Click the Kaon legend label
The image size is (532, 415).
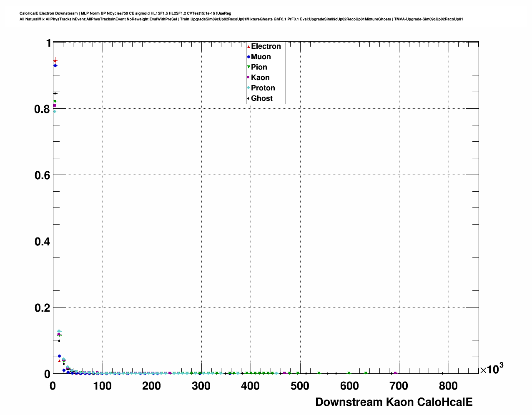click(x=260, y=77)
